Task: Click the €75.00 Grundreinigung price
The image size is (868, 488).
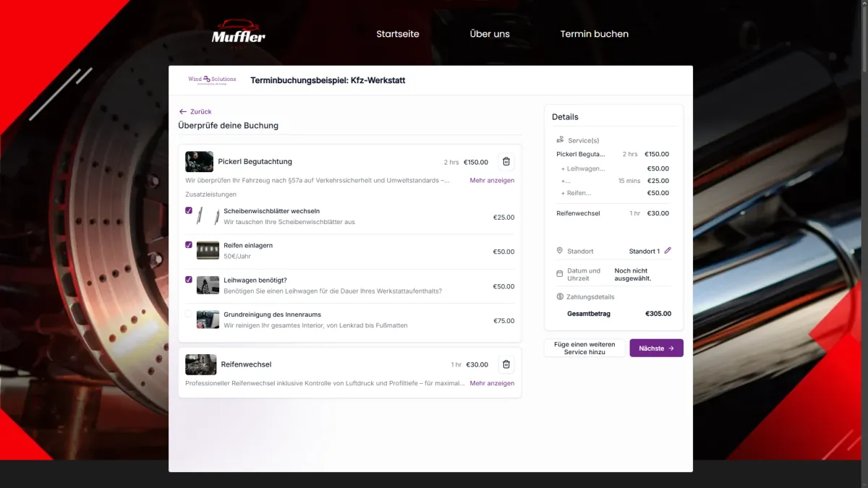Action: (504, 320)
